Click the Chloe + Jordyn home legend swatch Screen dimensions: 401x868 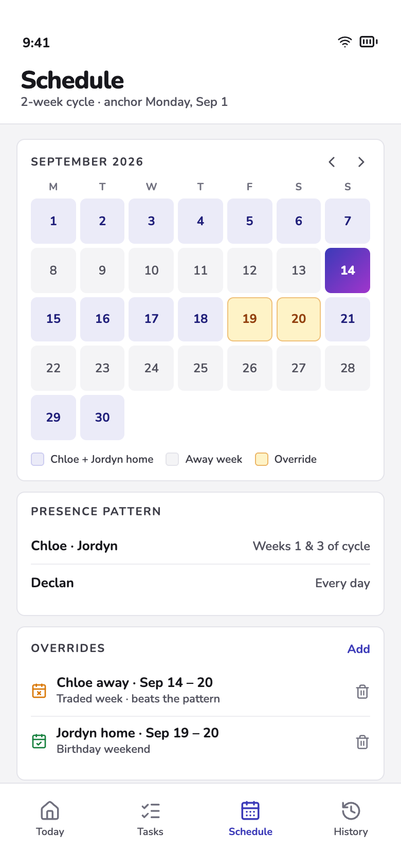tap(38, 459)
